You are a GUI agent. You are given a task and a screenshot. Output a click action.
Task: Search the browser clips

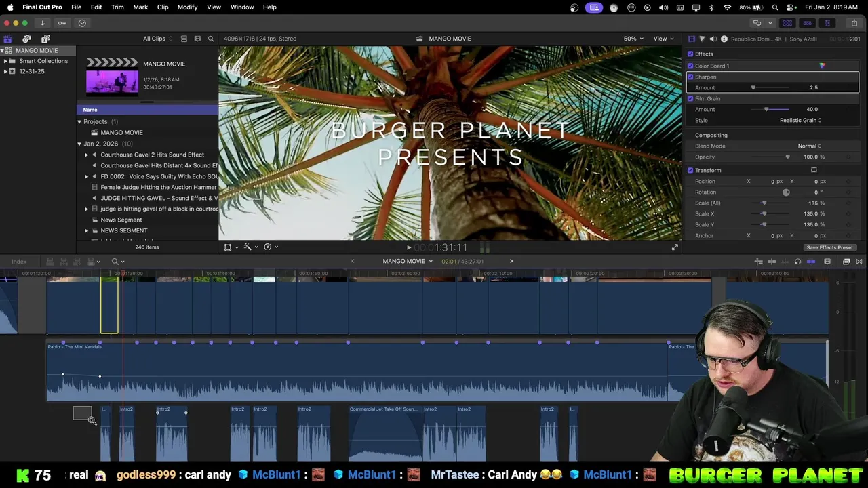click(211, 39)
